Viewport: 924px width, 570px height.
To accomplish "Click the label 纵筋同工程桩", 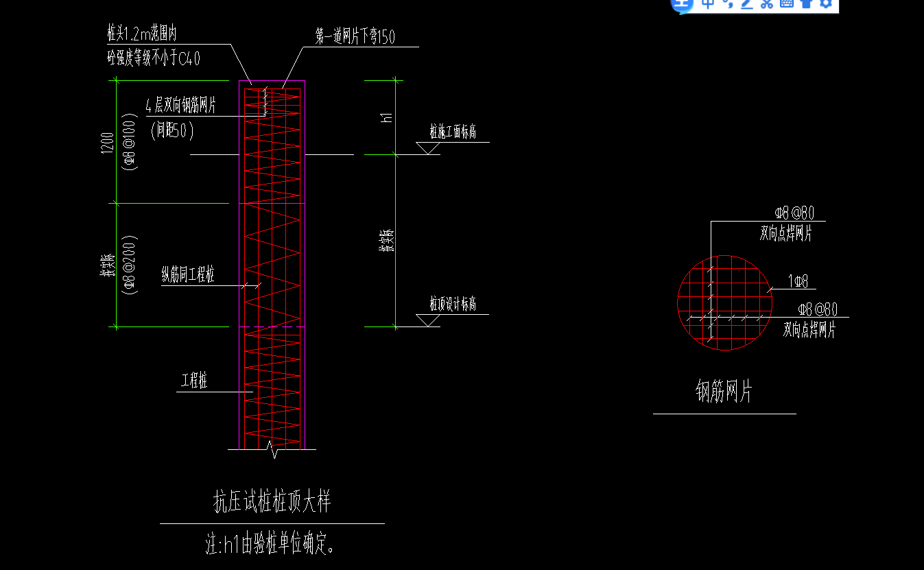I will 188,275.
